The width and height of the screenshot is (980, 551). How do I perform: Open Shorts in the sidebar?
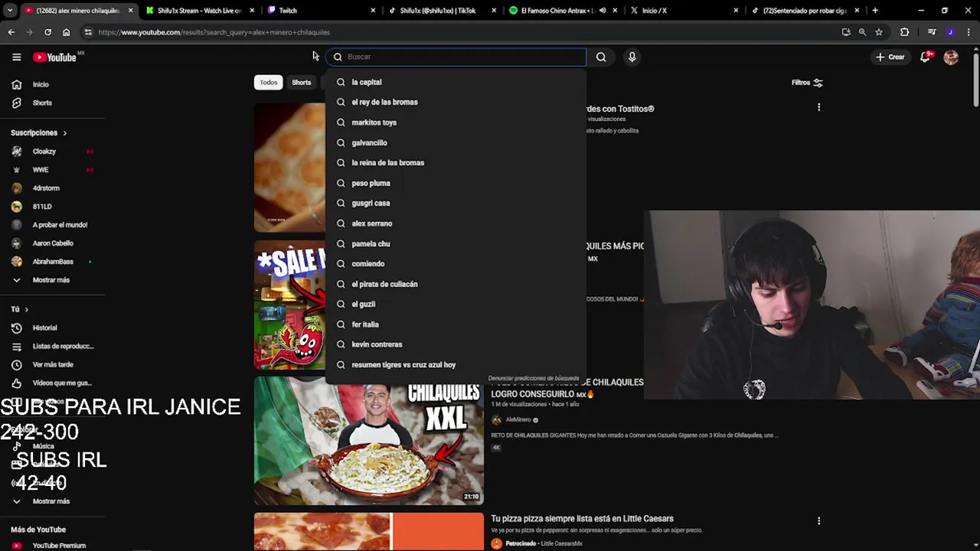pos(42,103)
